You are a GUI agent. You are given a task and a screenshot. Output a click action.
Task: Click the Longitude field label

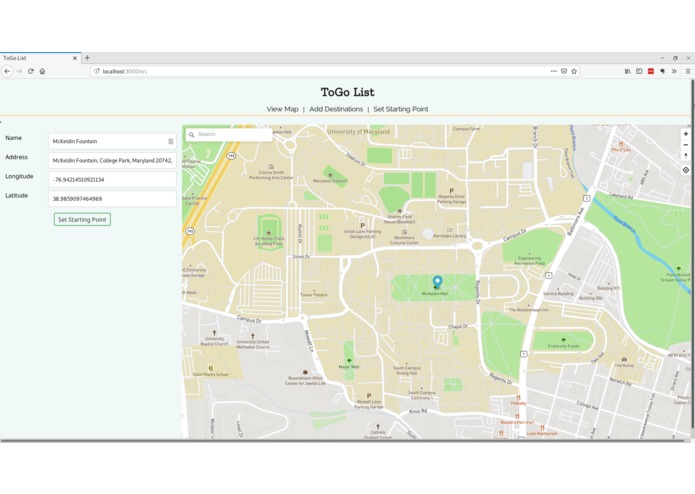(19, 176)
